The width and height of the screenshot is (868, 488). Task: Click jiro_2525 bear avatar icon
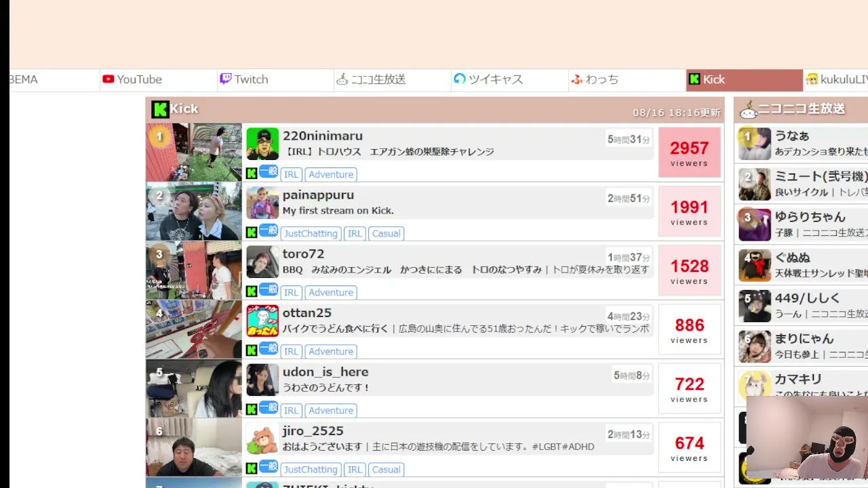[x=262, y=439]
